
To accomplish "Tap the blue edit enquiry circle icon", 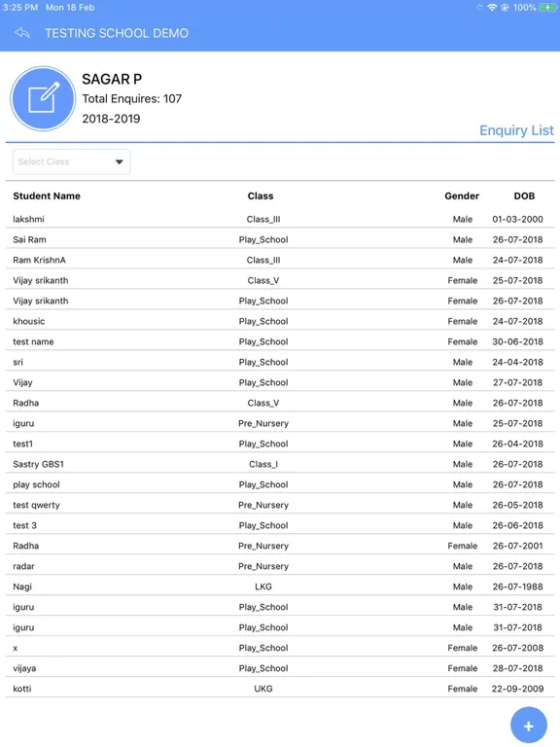I will click(x=43, y=98).
